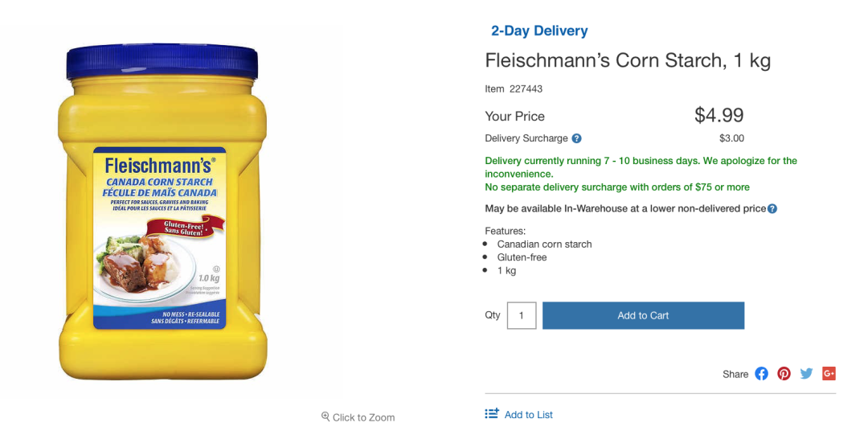Open Delivery Surcharge help tooltip icon
The width and height of the screenshot is (868, 427).
pos(577,138)
